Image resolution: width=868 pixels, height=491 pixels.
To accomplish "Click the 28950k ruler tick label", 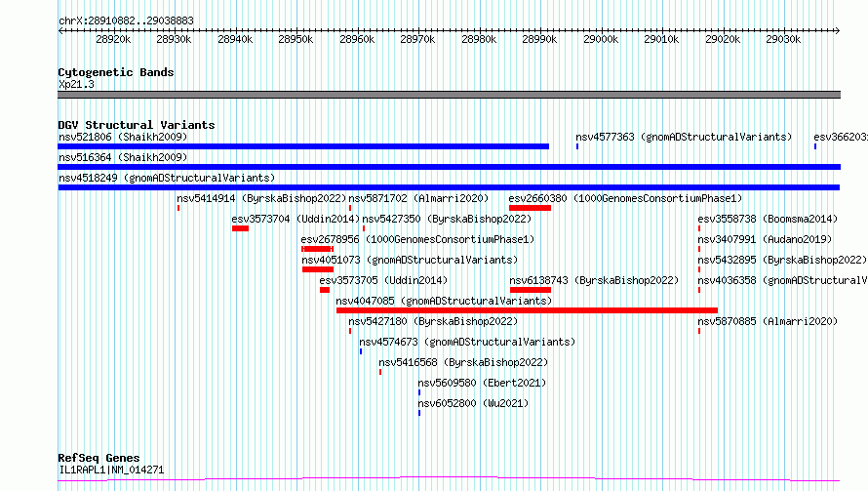I will (296, 39).
